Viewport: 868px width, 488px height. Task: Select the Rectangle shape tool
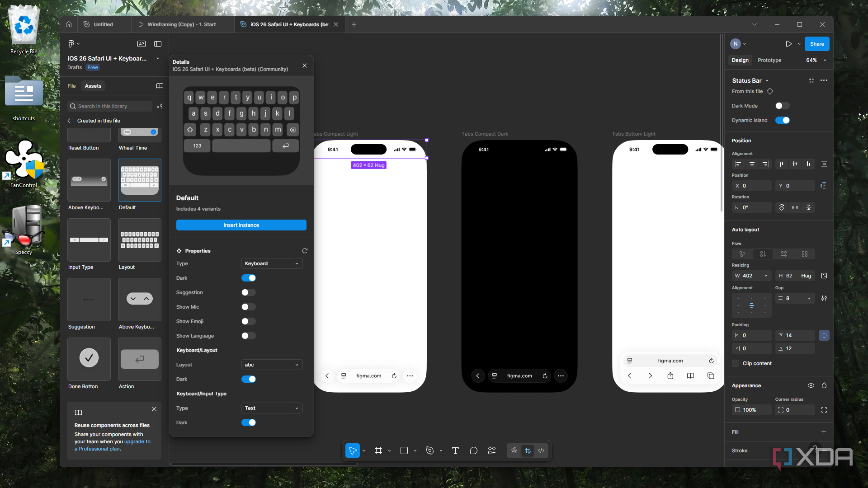click(404, 450)
